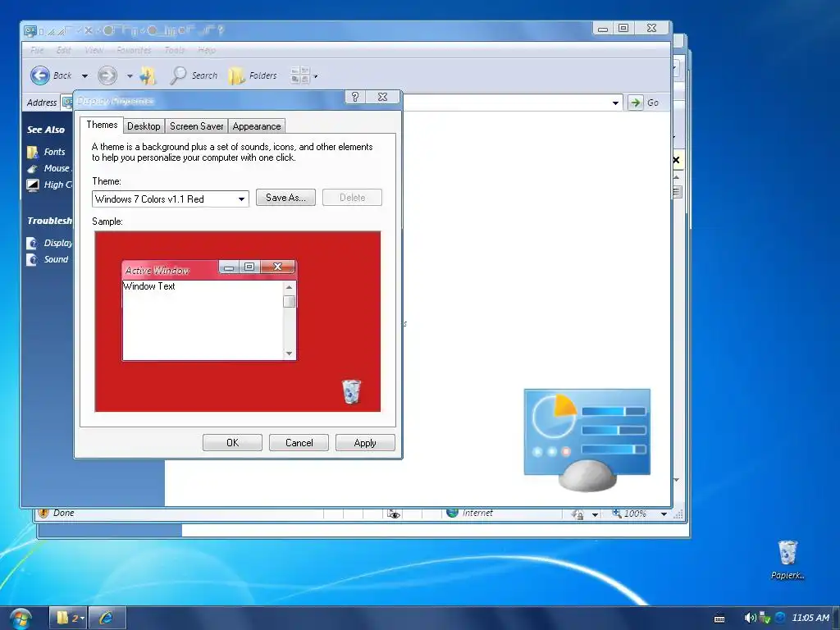Open the Fonts link under See Also

click(x=54, y=152)
